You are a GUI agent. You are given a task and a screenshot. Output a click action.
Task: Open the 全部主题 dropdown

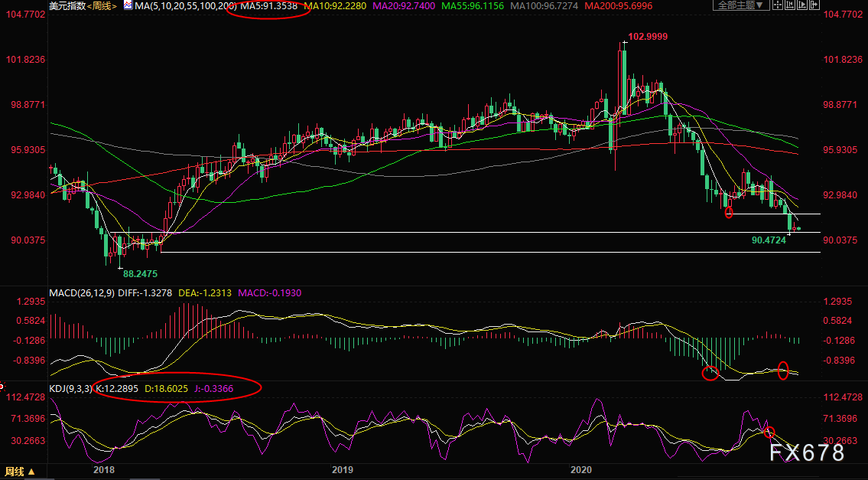point(741,5)
